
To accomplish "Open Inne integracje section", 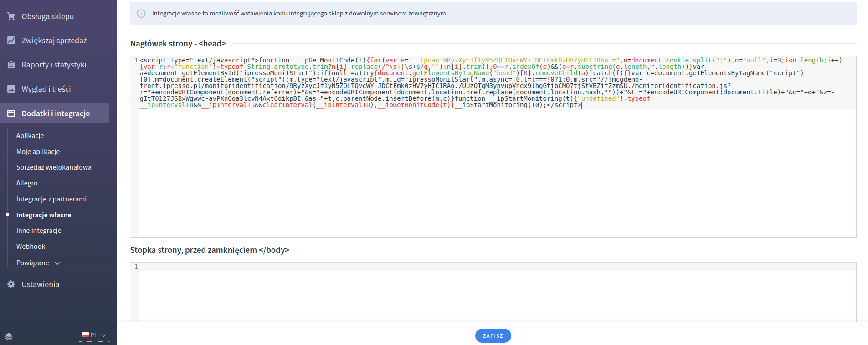I will coord(39,231).
